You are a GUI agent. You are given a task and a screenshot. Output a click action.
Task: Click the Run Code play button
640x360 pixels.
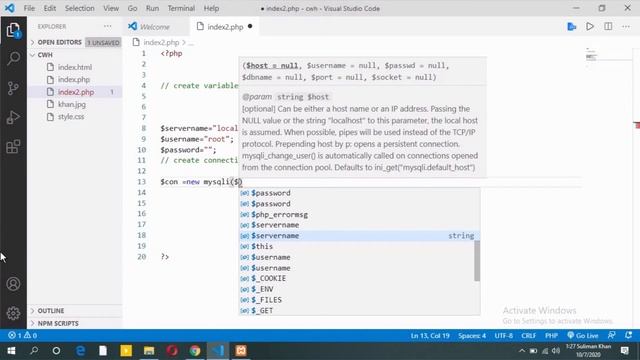(590, 27)
